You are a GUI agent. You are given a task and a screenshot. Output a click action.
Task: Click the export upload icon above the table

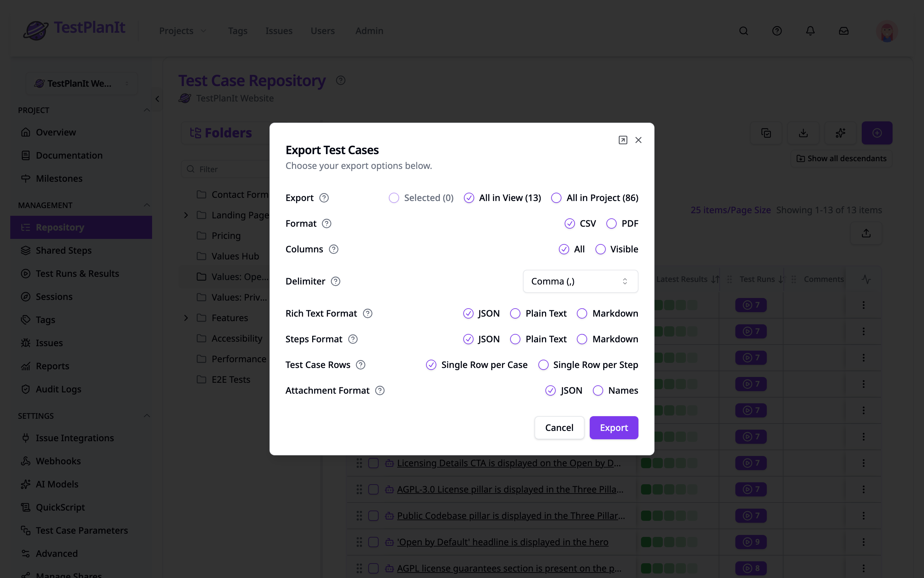pos(866,233)
